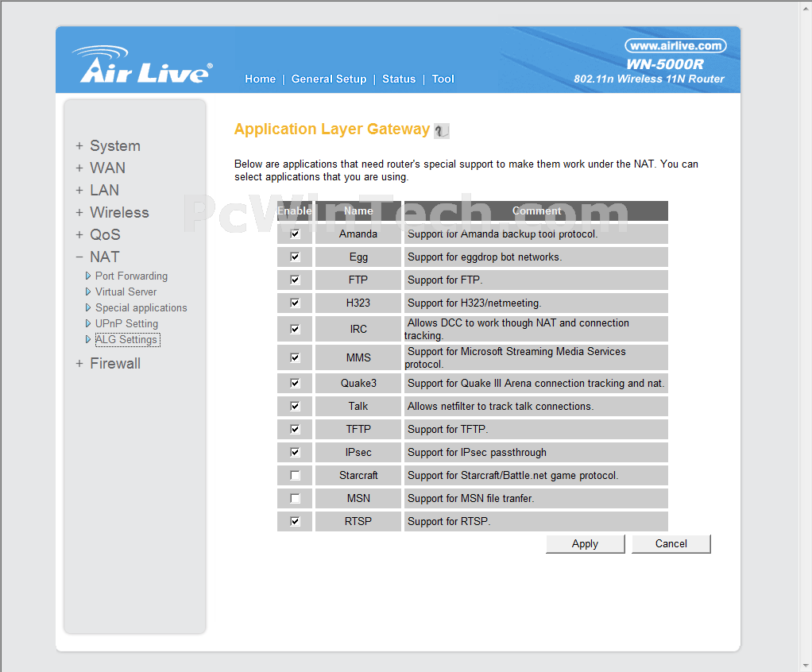
Task: Expand the QoS section
Action: pyautogui.click(x=98, y=234)
